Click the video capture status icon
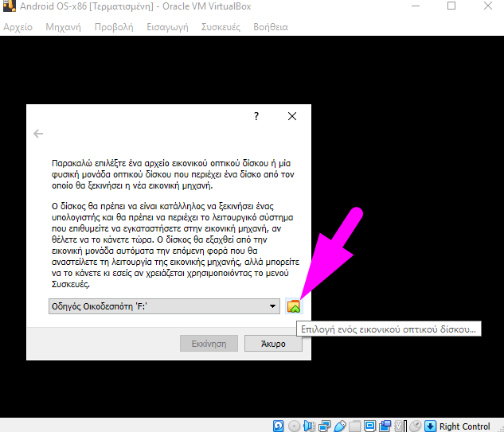504x432 pixels. (x=385, y=426)
